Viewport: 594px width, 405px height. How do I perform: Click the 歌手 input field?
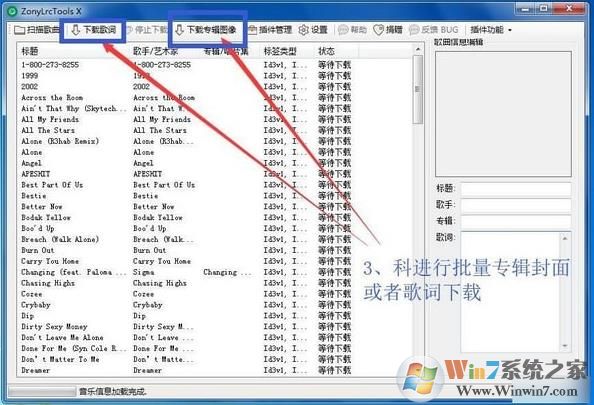(x=516, y=205)
